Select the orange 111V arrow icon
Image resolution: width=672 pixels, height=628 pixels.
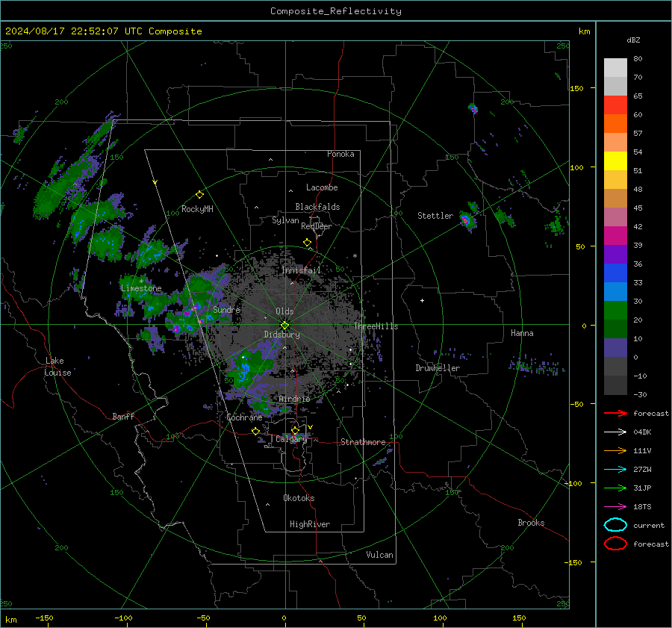(615, 450)
